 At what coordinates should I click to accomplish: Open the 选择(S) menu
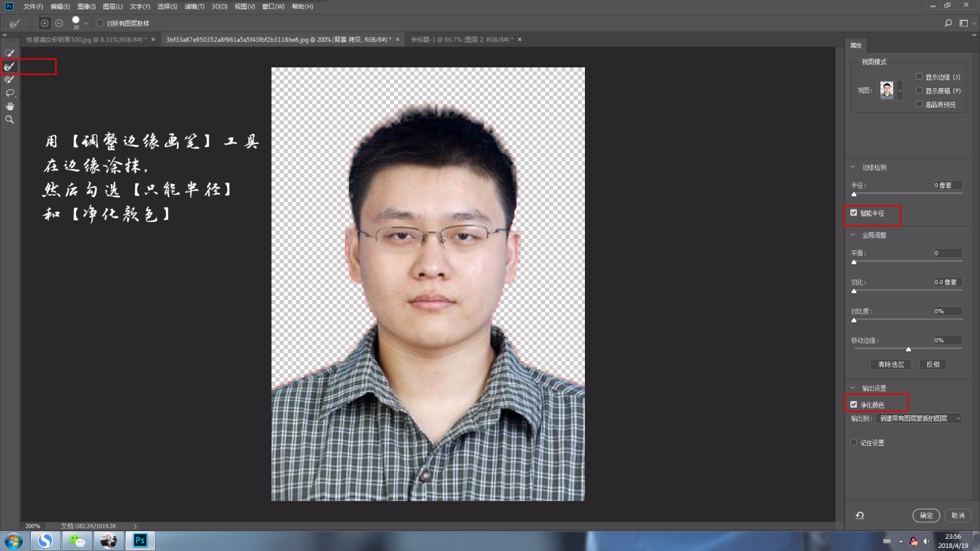pos(167,7)
